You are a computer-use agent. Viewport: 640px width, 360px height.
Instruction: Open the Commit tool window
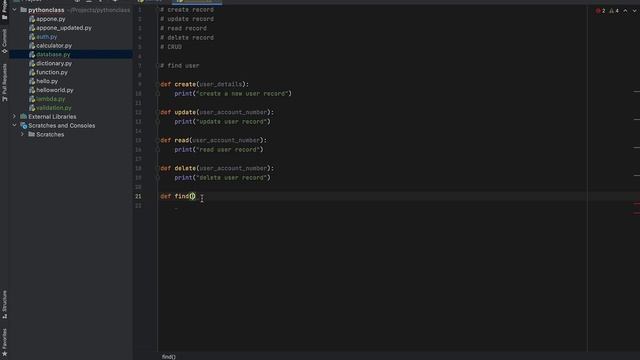click(x=4, y=41)
